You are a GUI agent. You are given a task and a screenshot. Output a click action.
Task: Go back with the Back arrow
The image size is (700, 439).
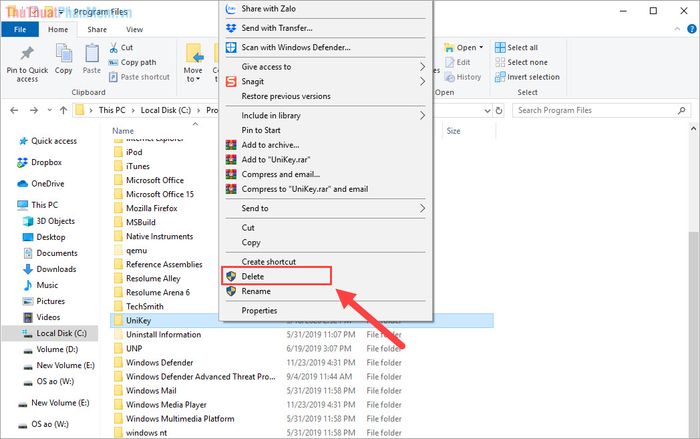point(14,110)
